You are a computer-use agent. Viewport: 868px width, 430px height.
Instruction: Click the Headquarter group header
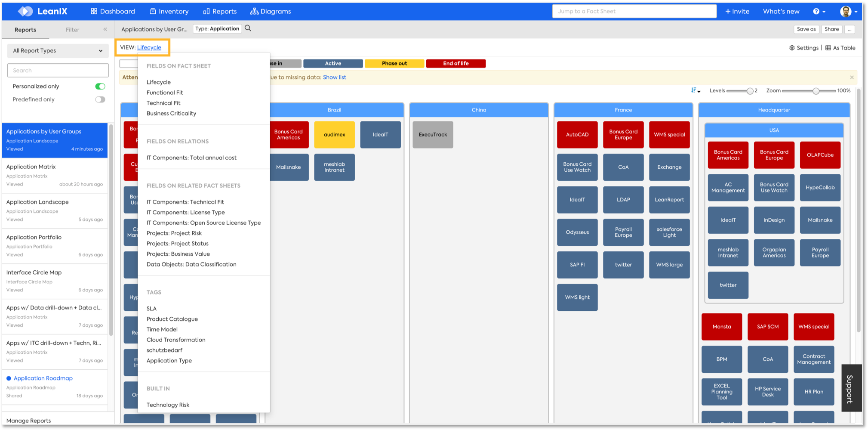774,110
